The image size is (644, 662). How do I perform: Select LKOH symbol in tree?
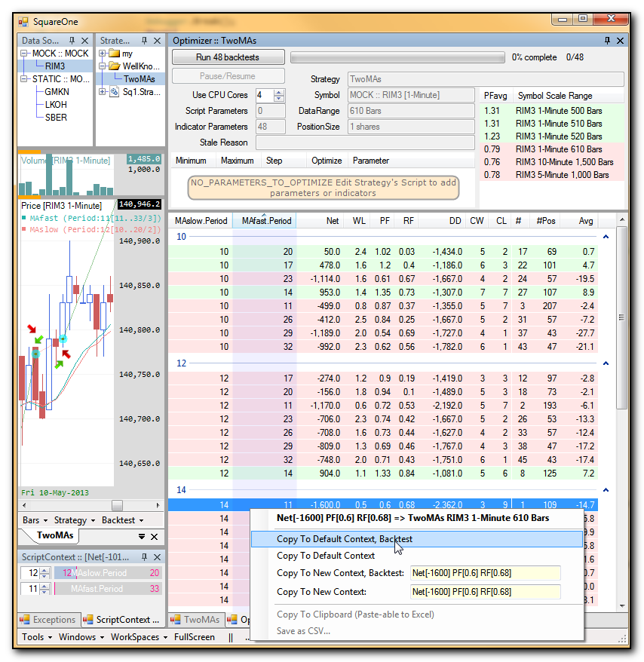point(56,104)
